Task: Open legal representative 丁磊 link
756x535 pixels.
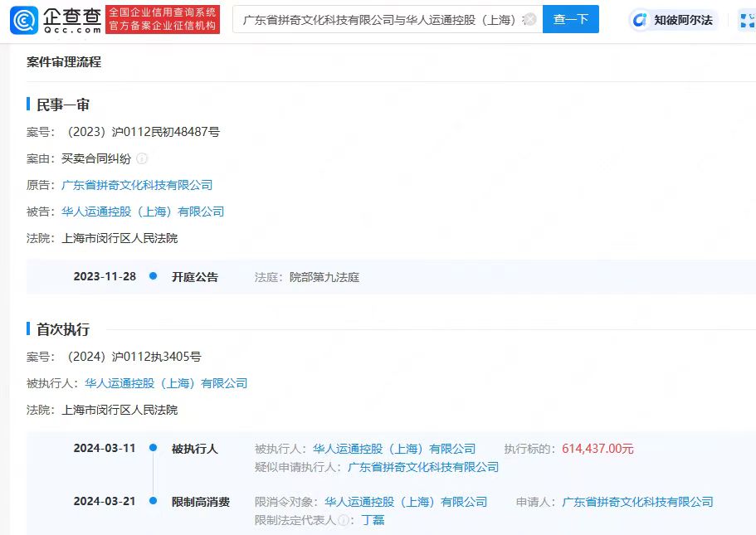Action: pos(373,520)
